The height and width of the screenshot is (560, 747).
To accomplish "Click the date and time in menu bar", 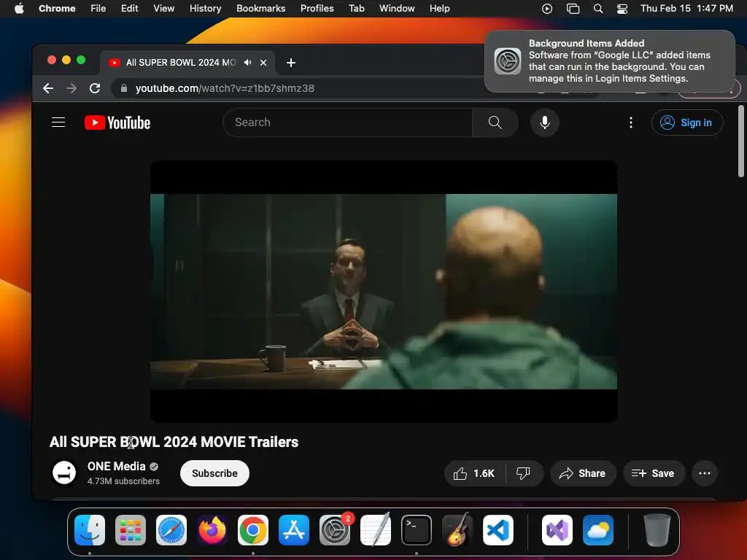I will [686, 9].
